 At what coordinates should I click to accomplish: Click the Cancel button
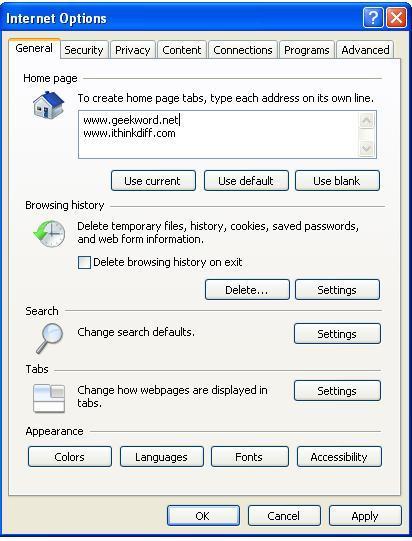[x=284, y=516]
